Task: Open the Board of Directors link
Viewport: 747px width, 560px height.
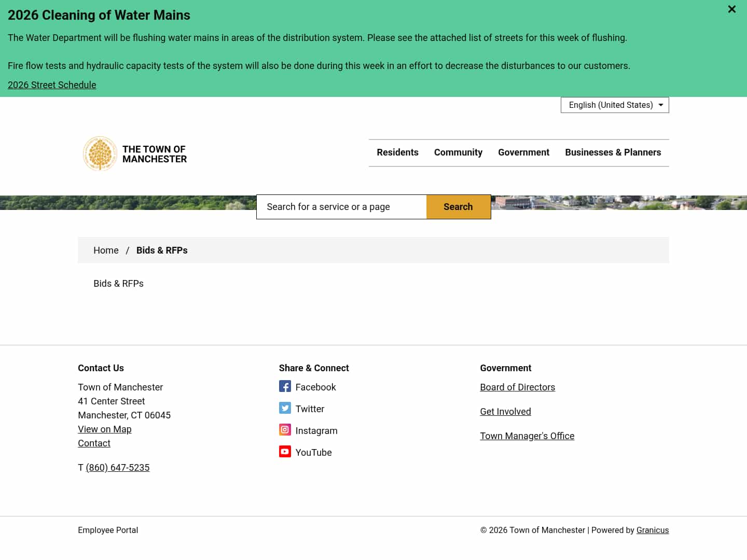Action: (517, 387)
